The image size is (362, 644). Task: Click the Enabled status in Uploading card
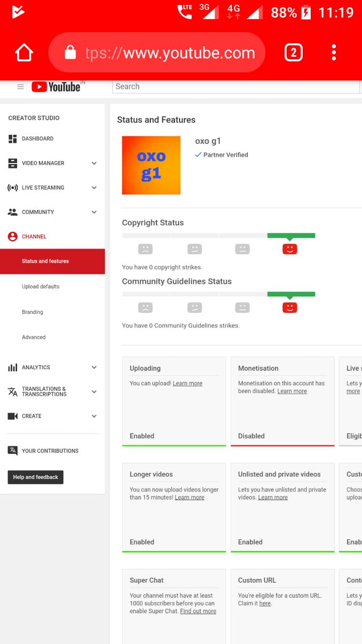[142, 436]
